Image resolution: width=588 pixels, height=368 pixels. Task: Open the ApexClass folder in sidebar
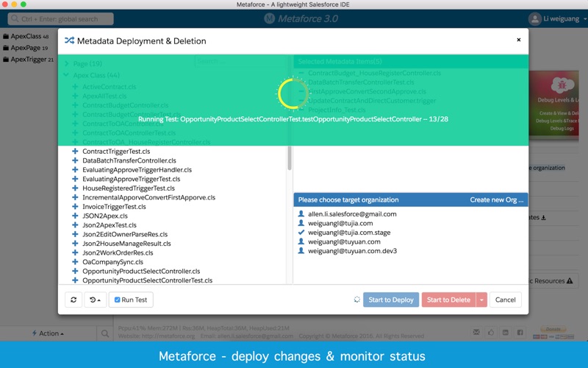[26, 36]
